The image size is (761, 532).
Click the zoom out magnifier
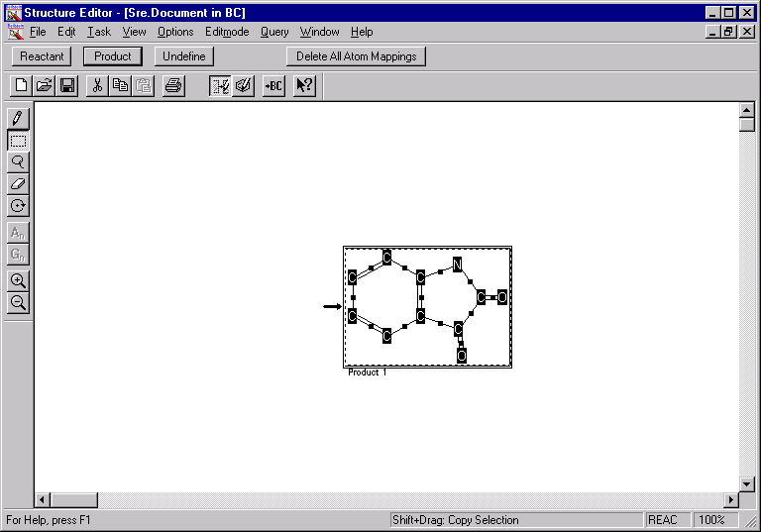click(x=18, y=303)
